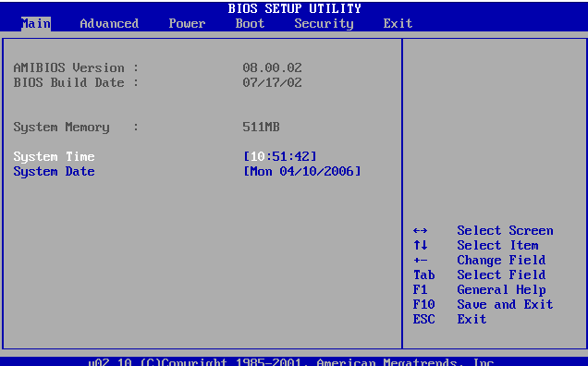The height and width of the screenshot is (366, 588).
Task: Click the Exit help text beside ESC
Action: [x=472, y=319]
